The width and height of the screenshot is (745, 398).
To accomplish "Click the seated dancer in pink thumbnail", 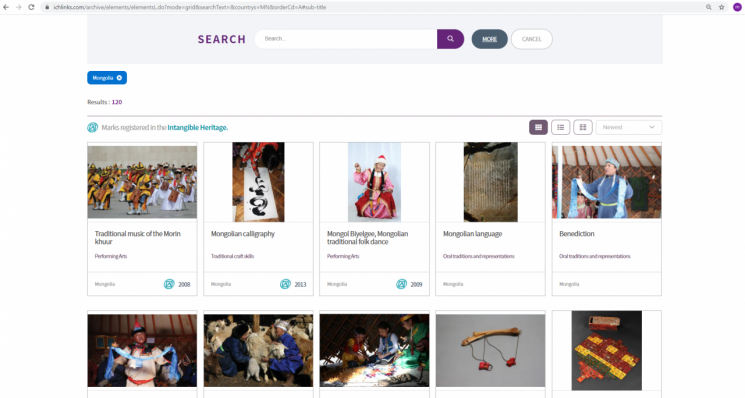I will 374,182.
